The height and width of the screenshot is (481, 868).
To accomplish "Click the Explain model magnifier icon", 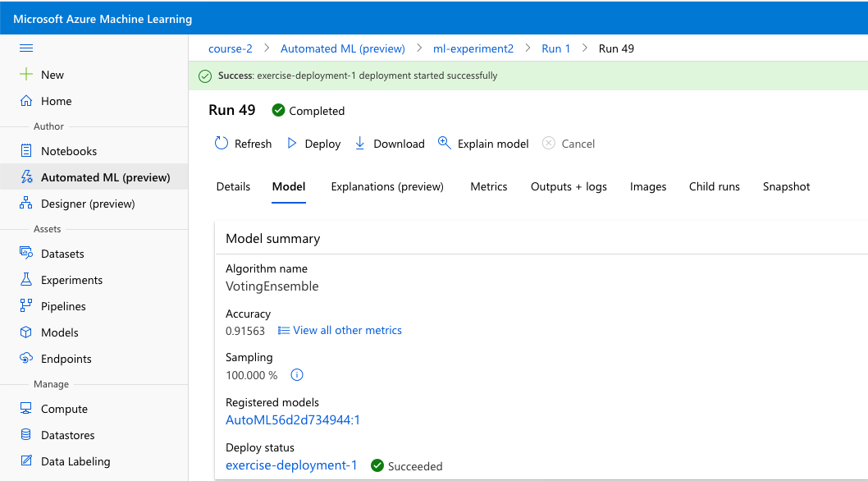I will tap(444, 143).
